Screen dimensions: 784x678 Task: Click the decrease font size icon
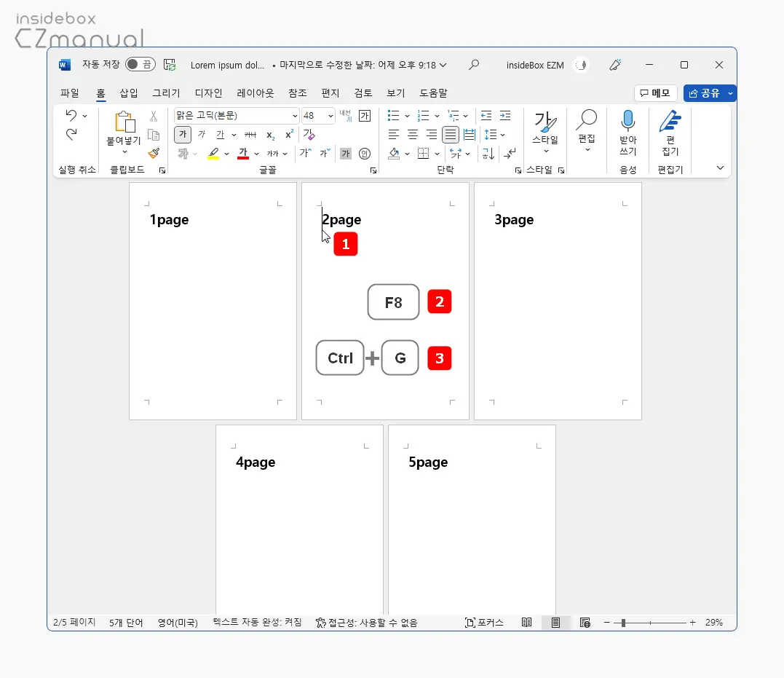click(x=325, y=153)
